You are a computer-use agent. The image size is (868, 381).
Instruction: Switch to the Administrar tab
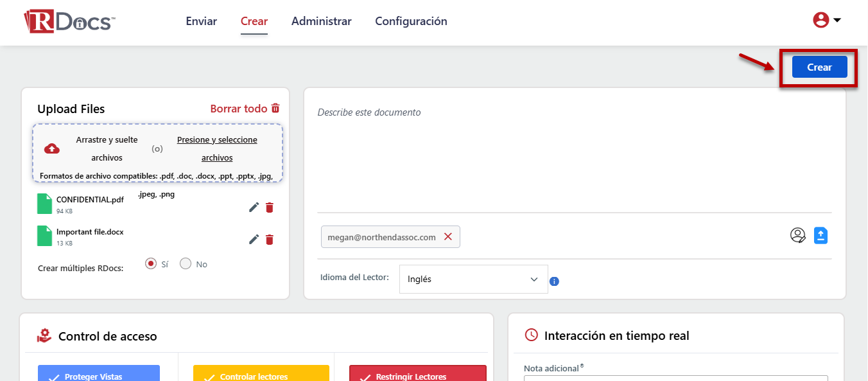click(321, 21)
